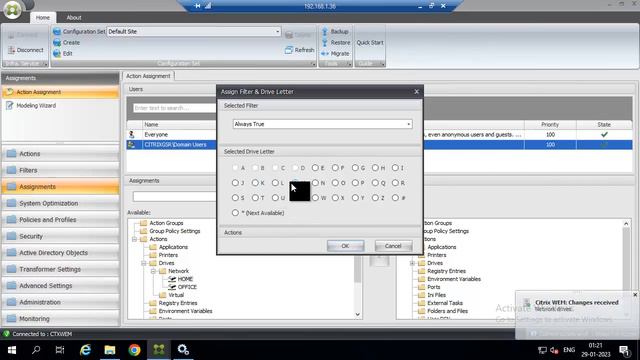Click the Quick Start button
The width and height of the screenshot is (640, 360).
click(x=370, y=42)
